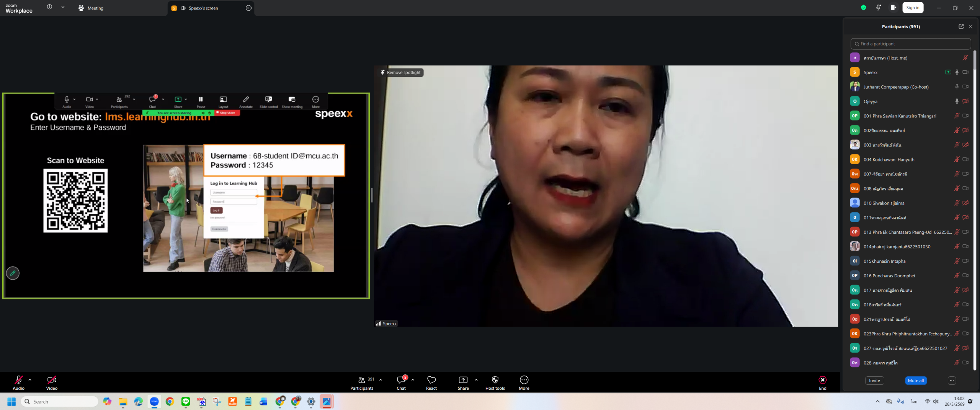
Task: Click the Share screen icon
Action: click(463, 382)
